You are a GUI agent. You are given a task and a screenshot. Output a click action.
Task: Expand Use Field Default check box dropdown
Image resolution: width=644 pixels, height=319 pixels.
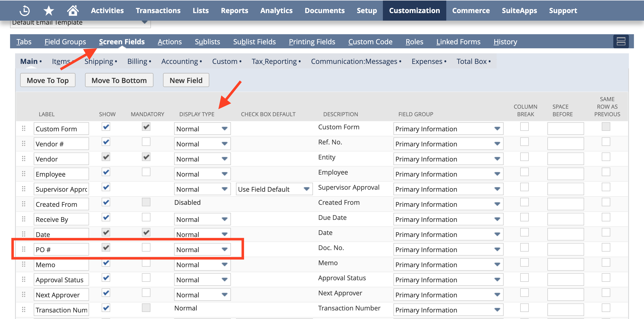[x=274, y=189]
